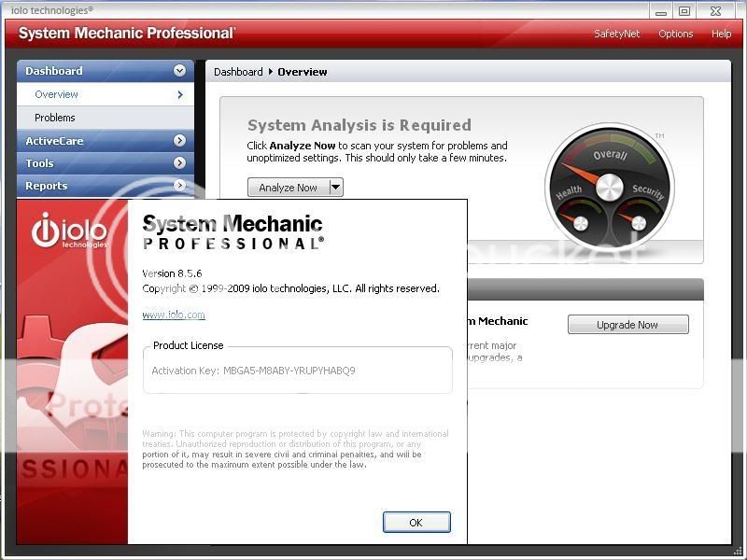
Task: Click the Version 8.5.6 text
Action: pyautogui.click(x=172, y=273)
